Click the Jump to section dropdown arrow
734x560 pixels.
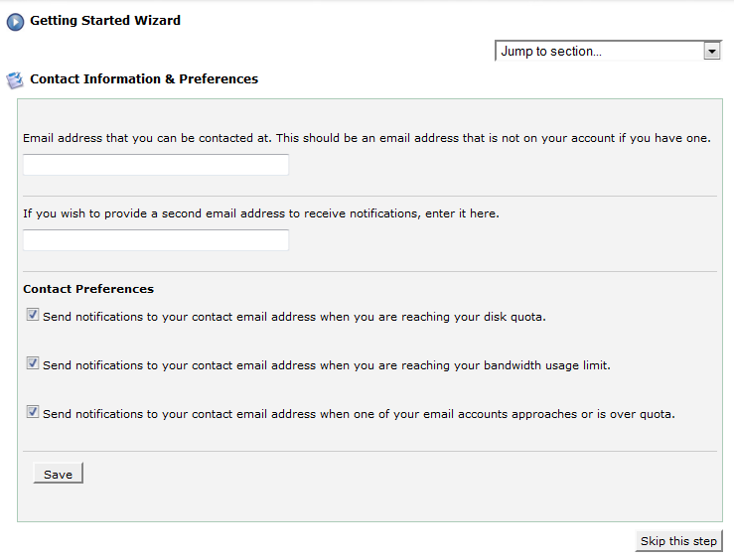[712, 51]
